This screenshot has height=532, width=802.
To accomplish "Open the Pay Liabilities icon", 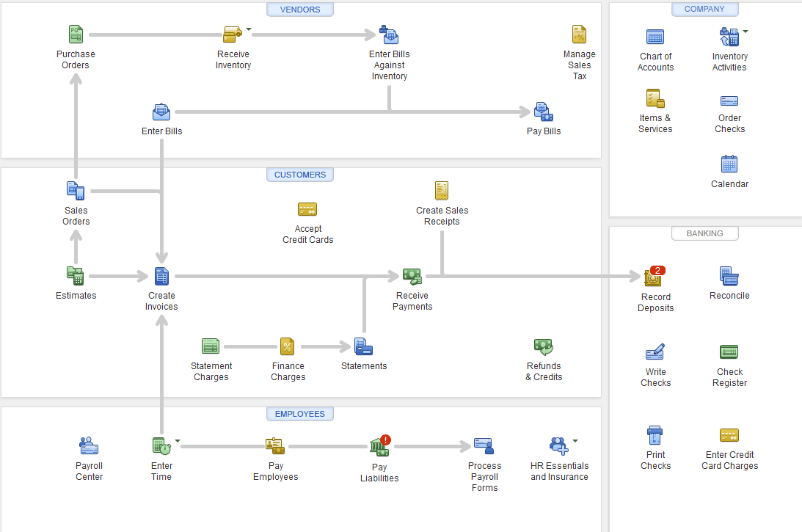I will 379,446.
